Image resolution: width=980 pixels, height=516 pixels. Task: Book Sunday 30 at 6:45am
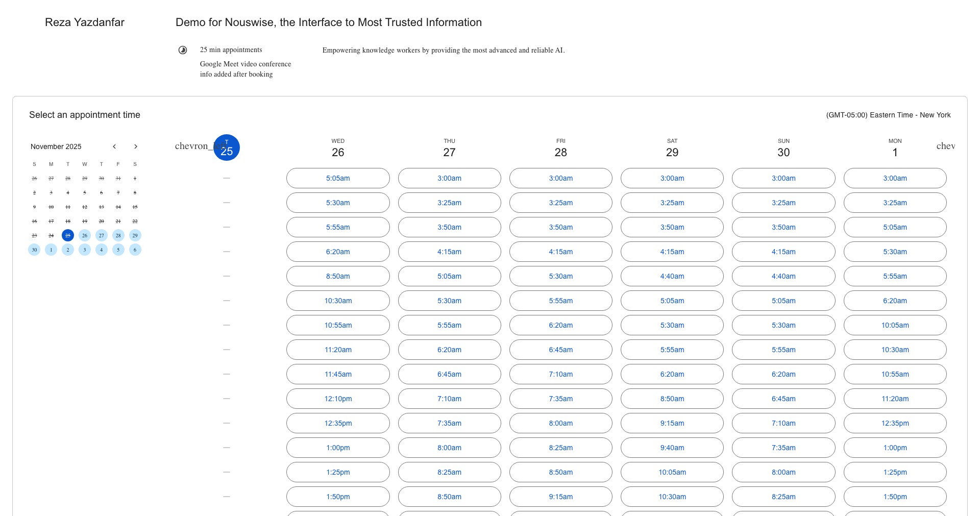coord(783,399)
